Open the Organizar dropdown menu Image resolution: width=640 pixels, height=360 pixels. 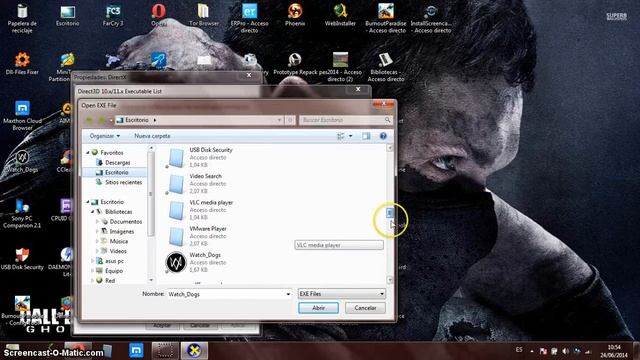click(x=104, y=136)
